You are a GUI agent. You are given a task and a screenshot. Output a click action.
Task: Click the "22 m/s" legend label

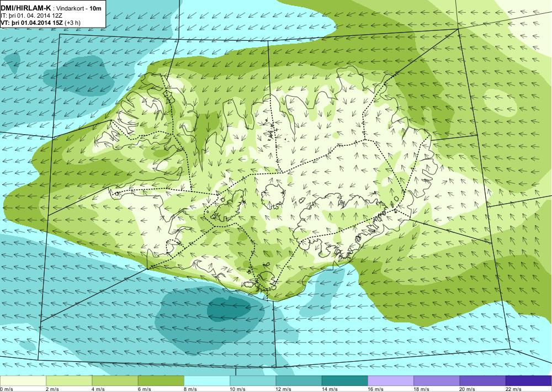(513, 389)
